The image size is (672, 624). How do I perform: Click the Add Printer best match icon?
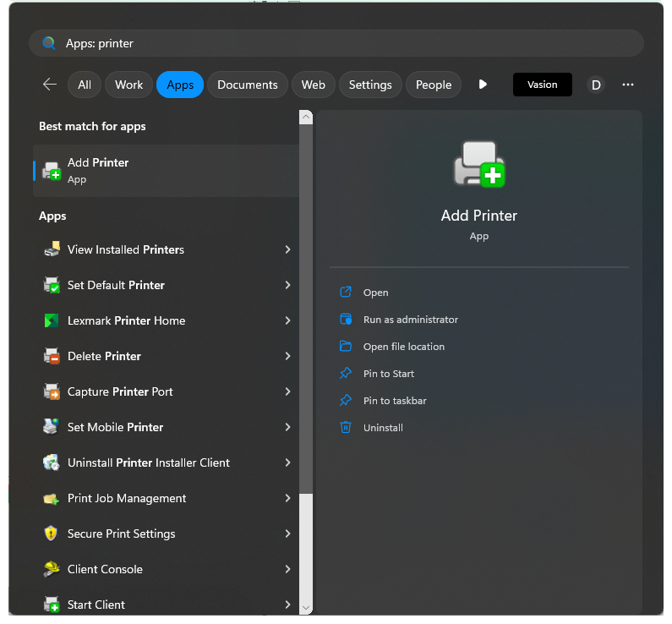[52, 171]
